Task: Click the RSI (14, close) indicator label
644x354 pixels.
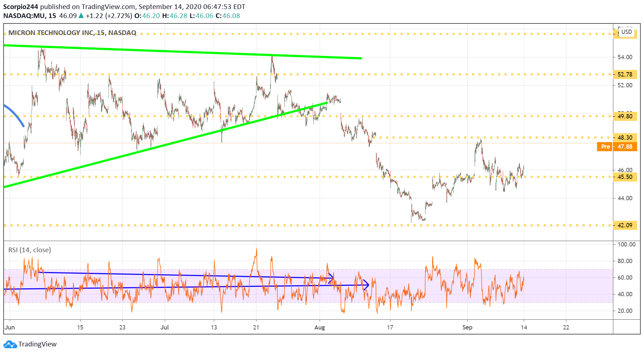Action: coord(30,250)
